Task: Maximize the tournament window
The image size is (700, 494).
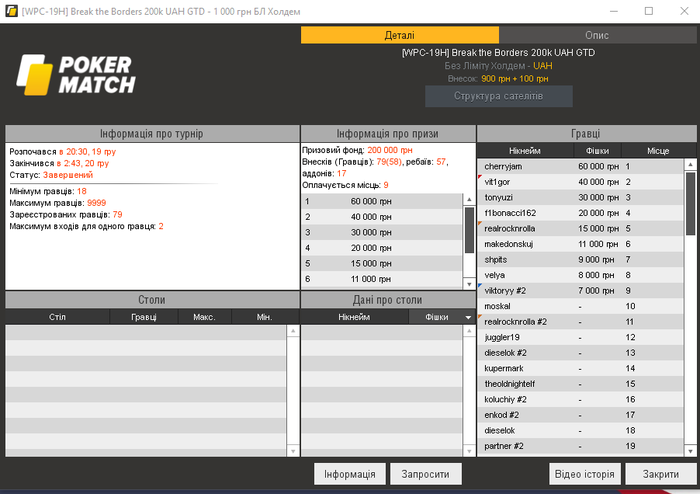Action: (x=649, y=11)
